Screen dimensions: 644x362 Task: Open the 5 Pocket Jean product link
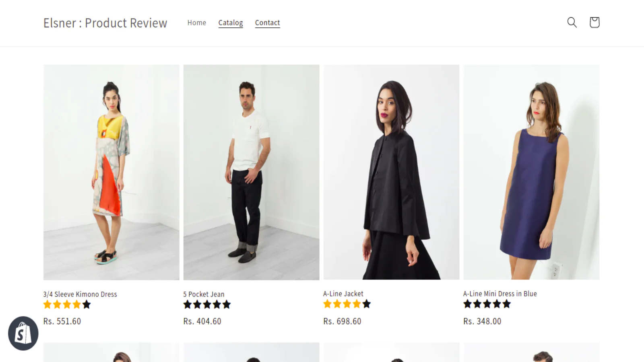pos(204,294)
